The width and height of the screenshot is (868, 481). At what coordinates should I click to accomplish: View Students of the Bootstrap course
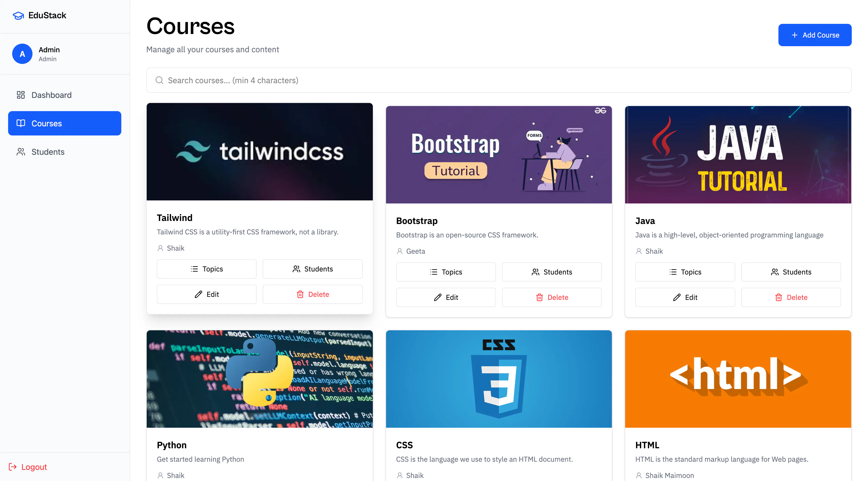552,272
